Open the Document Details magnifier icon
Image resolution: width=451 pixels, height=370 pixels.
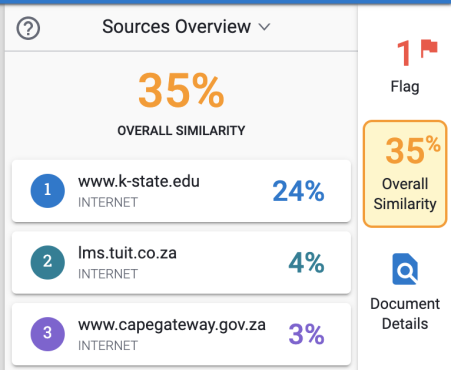coord(405,269)
